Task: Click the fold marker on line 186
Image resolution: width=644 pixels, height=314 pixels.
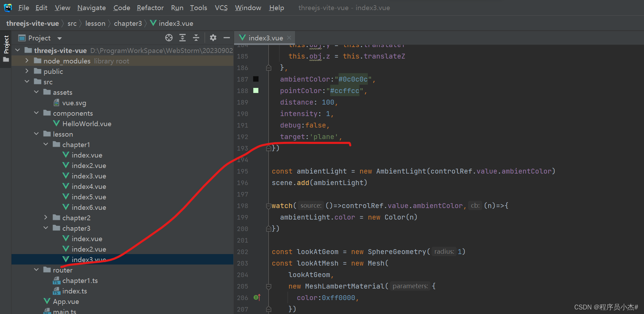Action: click(x=269, y=68)
